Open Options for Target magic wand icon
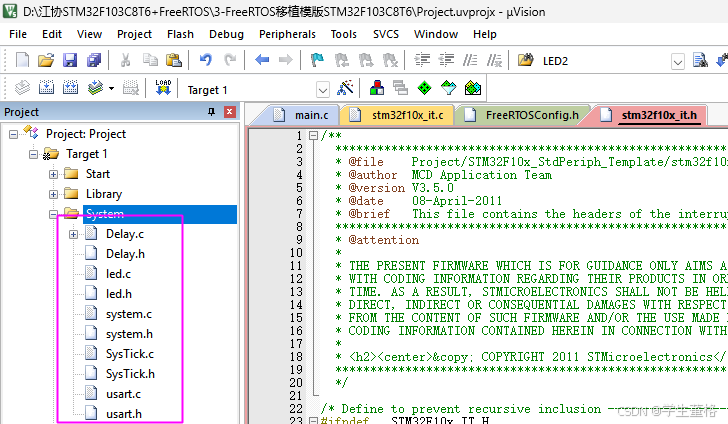728x424 pixels. tap(345, 87)
